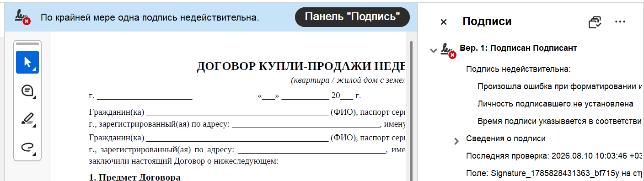Select "Вер. 1: Подписан Подписант" signature row
The image size is (644, 181).
tap(518, 48)
